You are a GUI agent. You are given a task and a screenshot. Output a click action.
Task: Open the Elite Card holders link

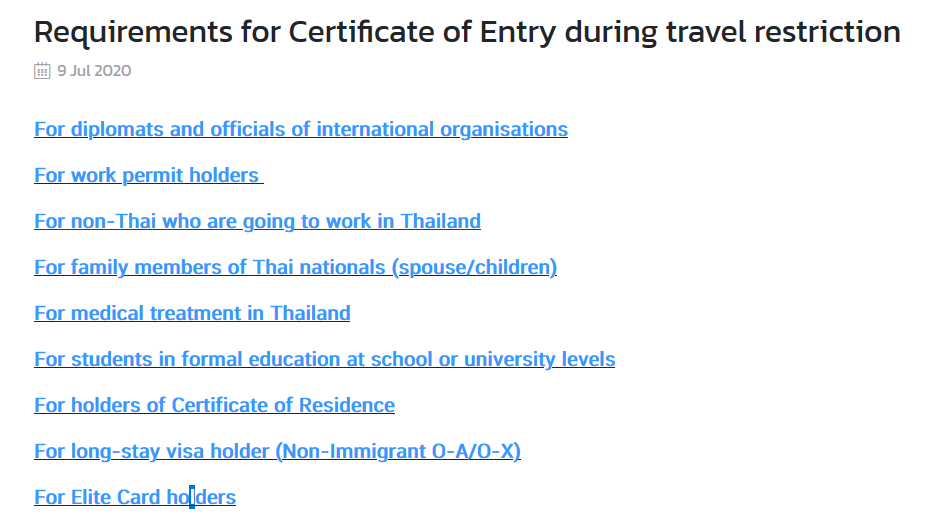[x=135, y=497]
